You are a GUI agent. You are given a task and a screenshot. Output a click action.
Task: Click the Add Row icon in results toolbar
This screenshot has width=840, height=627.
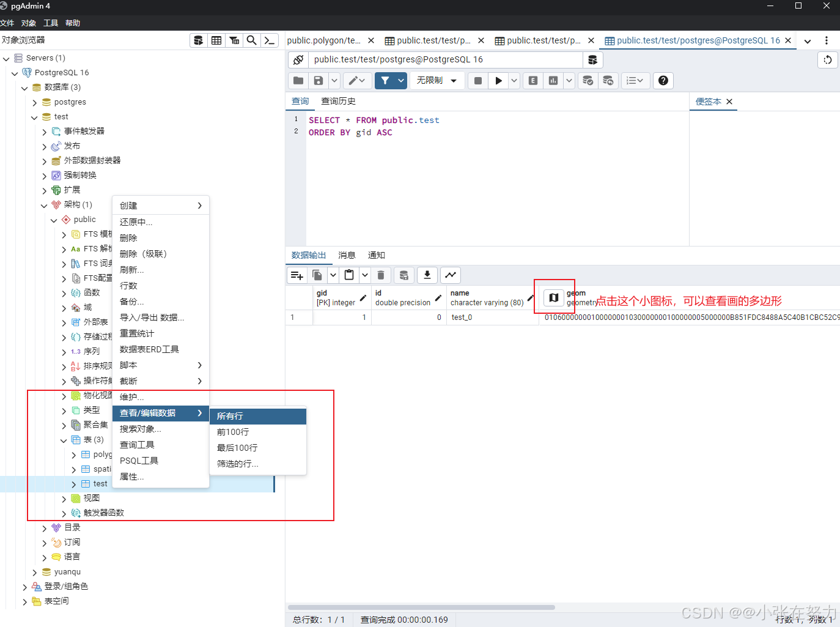pos(297,275)
